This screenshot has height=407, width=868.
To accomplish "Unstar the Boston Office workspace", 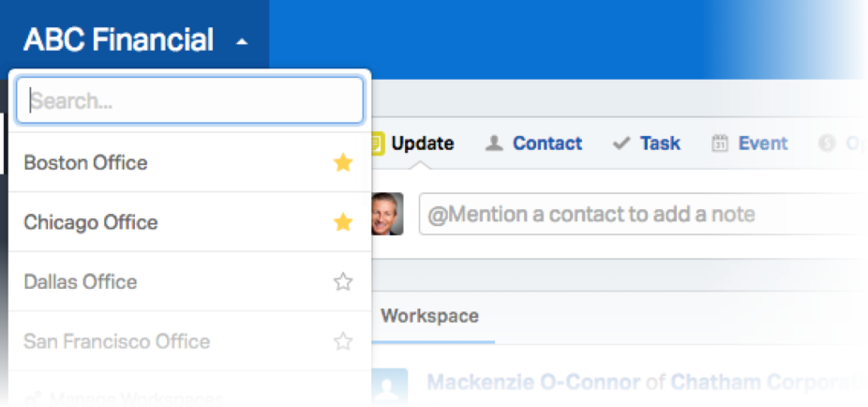I will pos(343,162).
